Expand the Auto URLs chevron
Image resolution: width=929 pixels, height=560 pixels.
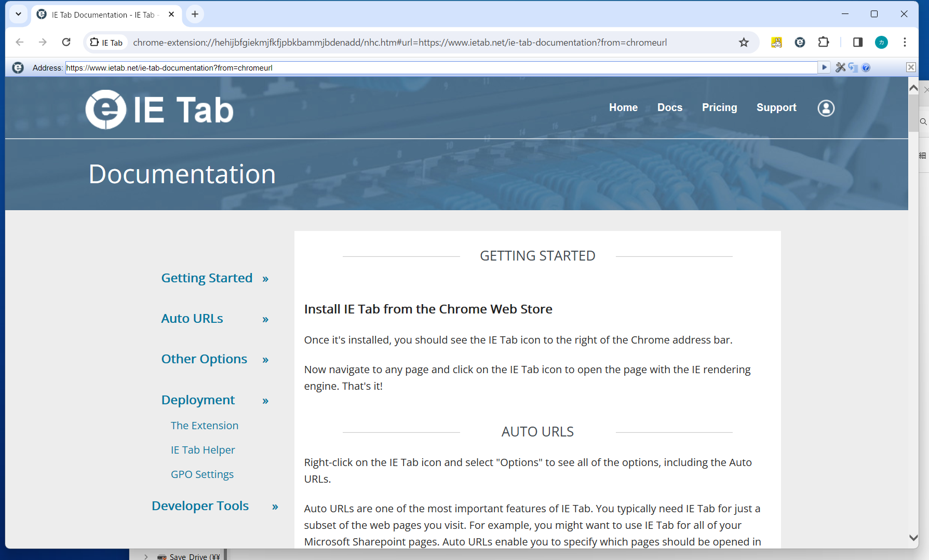(265, 320)
